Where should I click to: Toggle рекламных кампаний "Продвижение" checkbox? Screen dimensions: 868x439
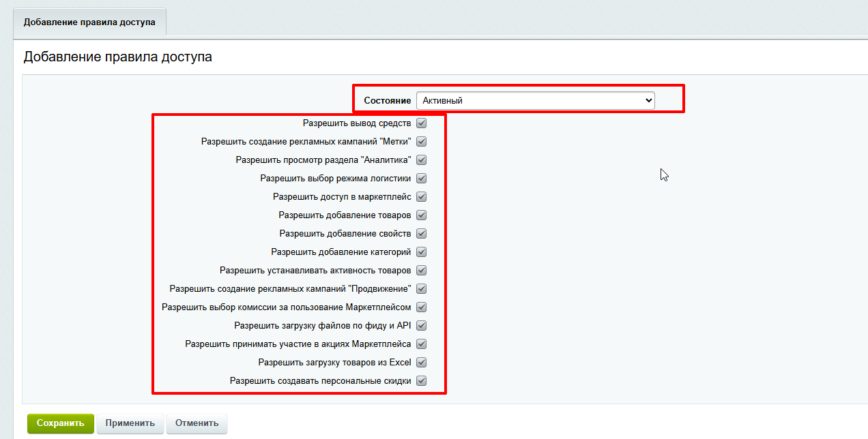tap(421, 289)
